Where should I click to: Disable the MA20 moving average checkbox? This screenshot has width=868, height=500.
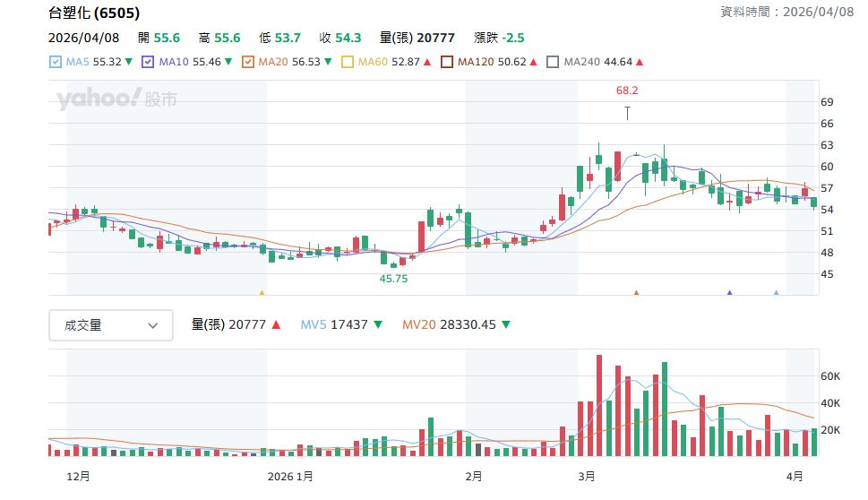248,63
